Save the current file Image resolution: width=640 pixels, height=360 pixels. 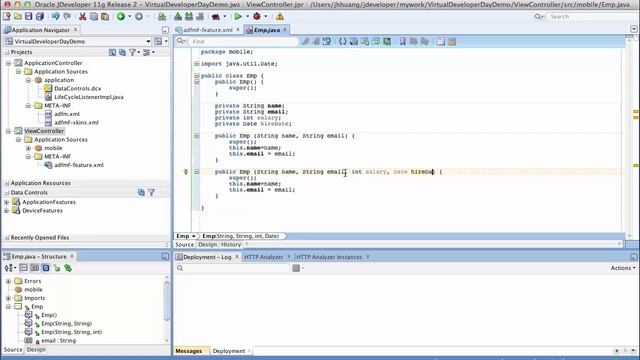[29, 17]
